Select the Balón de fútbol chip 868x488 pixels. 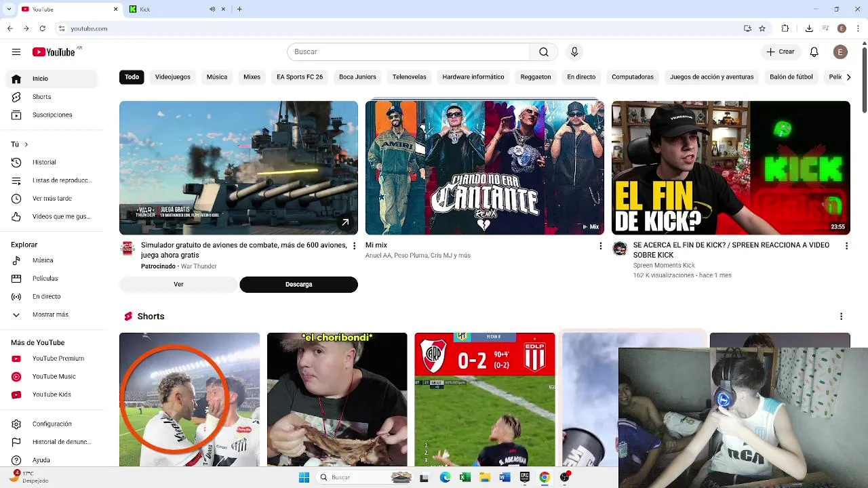point(791,77)
